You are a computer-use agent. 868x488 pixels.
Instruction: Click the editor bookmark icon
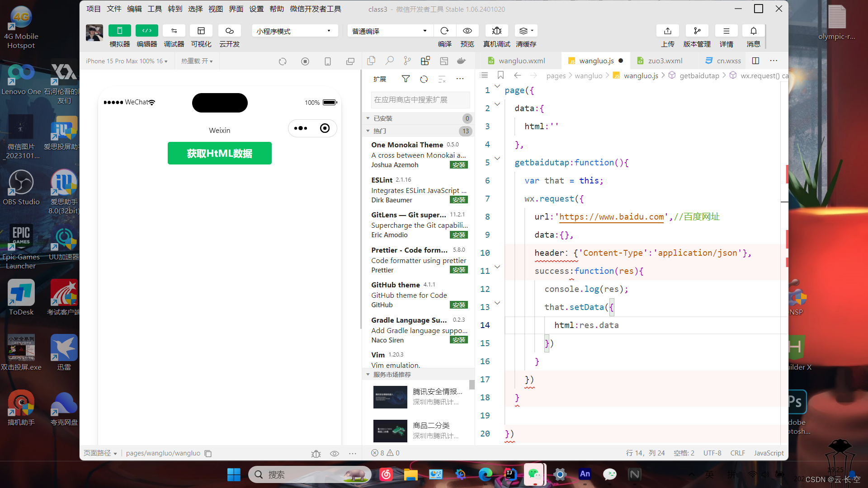[x=500, y=75]
